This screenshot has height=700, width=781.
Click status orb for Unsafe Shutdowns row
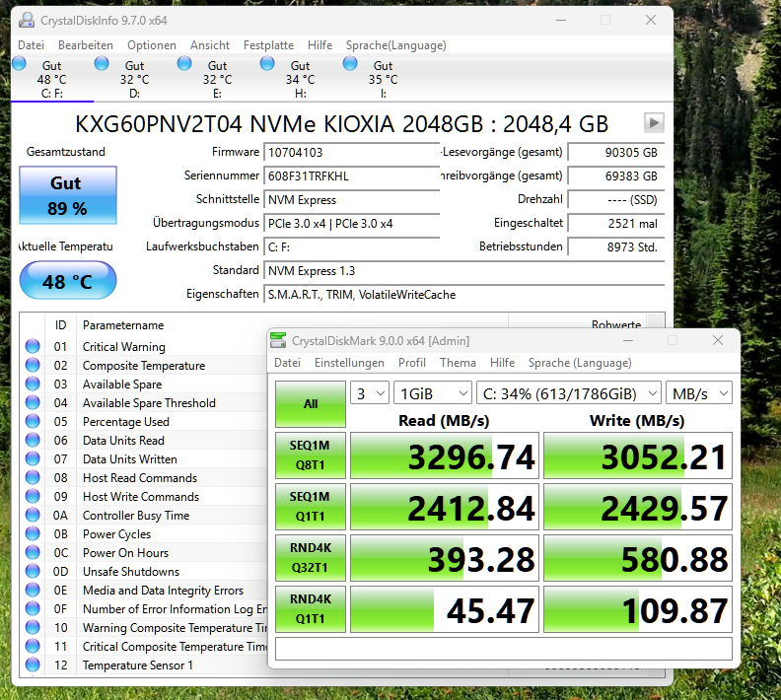(33, 571)
